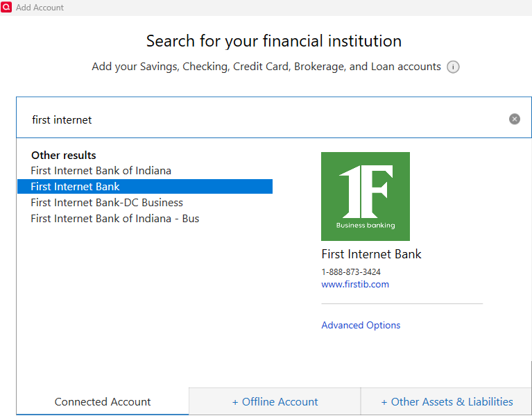This screenshot has width=532, height=418.
Task: Switch to the Connected Account tab
Action: [103, 402]
